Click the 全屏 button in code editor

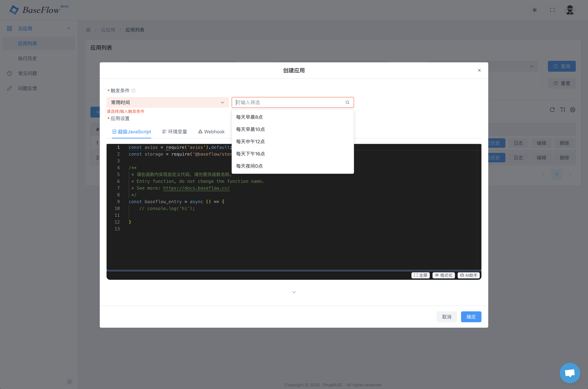pos(420,275)
